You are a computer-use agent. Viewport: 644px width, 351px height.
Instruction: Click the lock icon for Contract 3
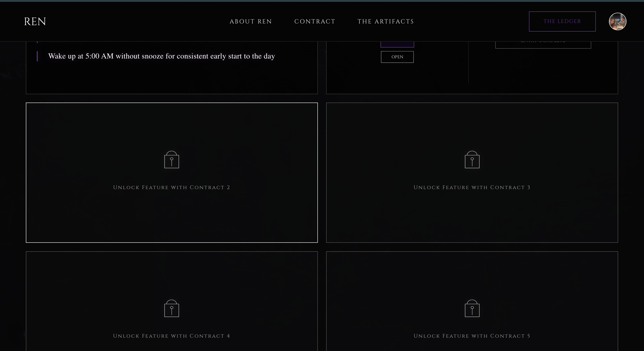(x=472, y=160)
